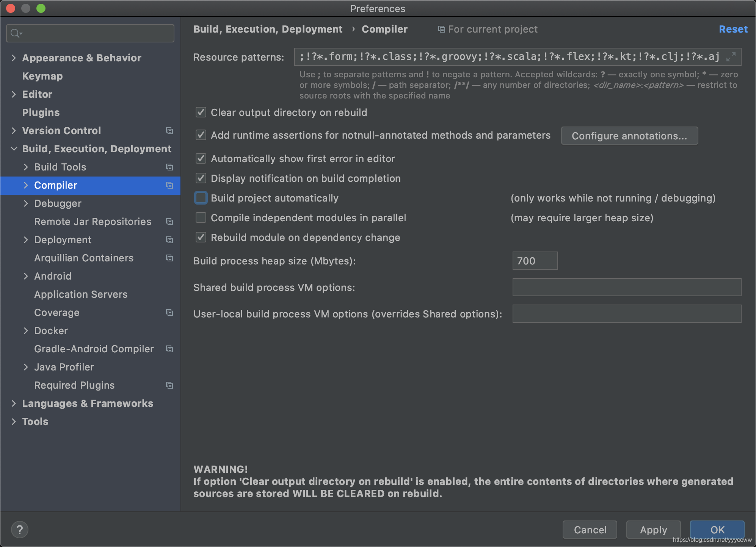This screenshot has height=547, width=756.
Task: Expand the Docker settings node
Action: 26,331
